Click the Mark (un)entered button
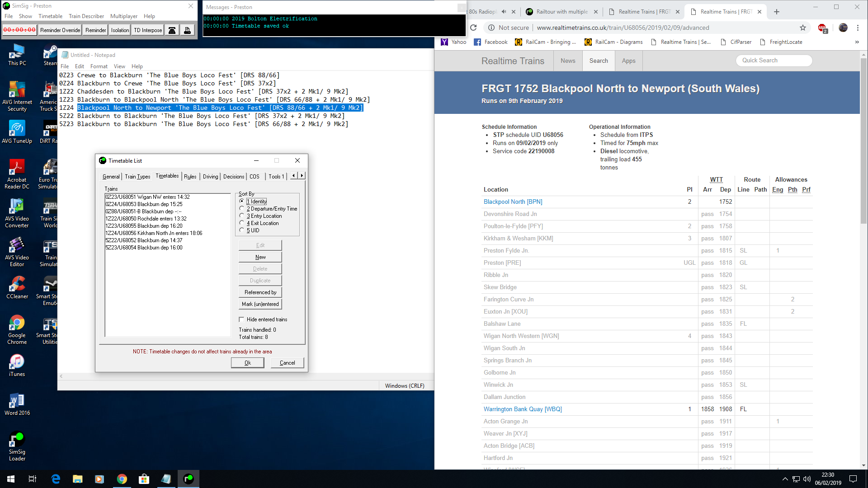The image size is (868, 488). (x=260, y=304)
